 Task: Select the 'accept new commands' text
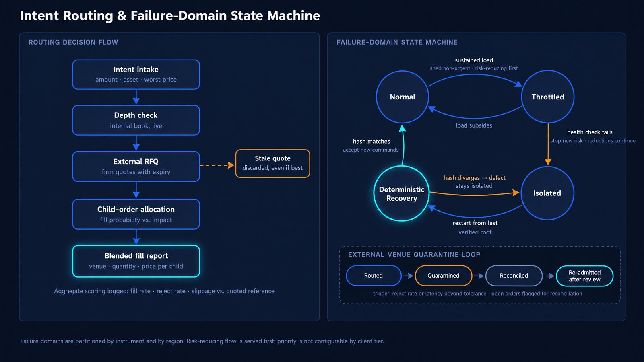[371, 150]
